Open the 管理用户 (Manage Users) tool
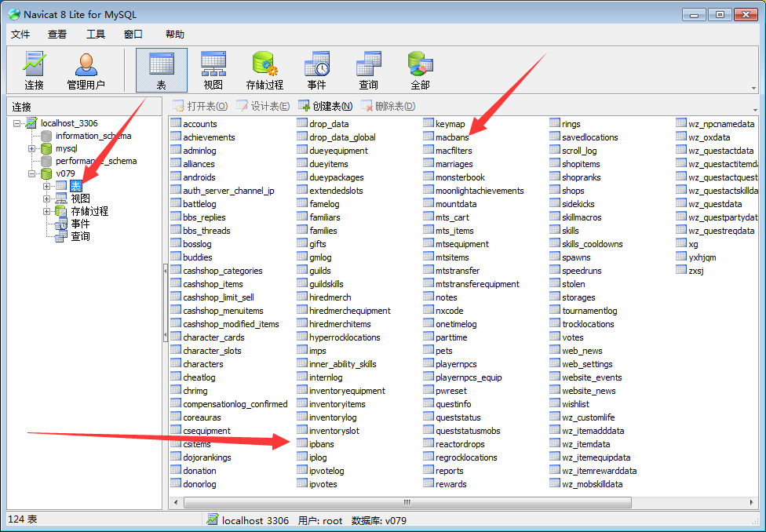766x532 pixels. coord(86,70)
